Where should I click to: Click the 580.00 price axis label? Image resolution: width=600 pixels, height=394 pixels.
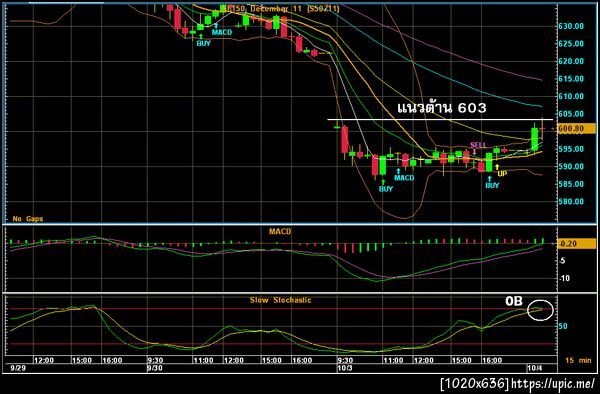[x=571, y=202]
